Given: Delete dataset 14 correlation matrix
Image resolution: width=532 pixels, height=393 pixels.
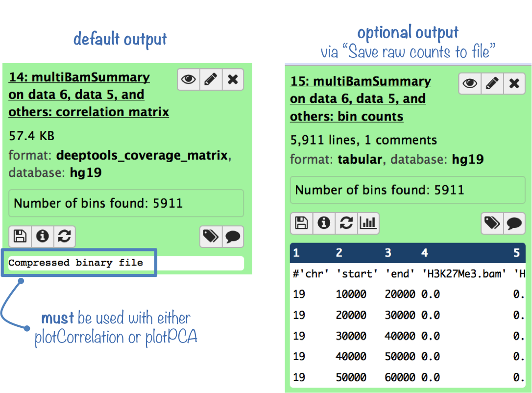Looking at the screenshot, I should click(x=233, y=79).
